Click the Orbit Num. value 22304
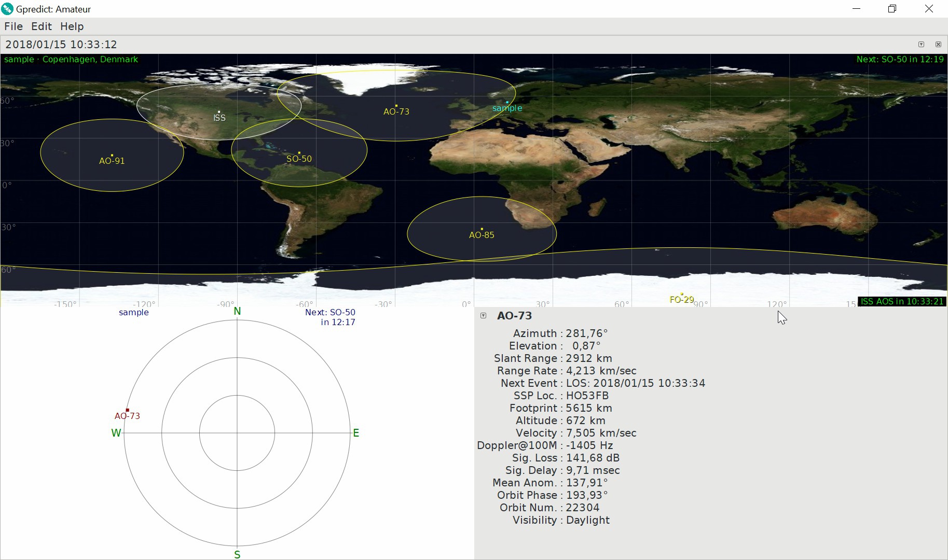Image resolution: width=948 pixels, height=560 pixels. point(583,508)
